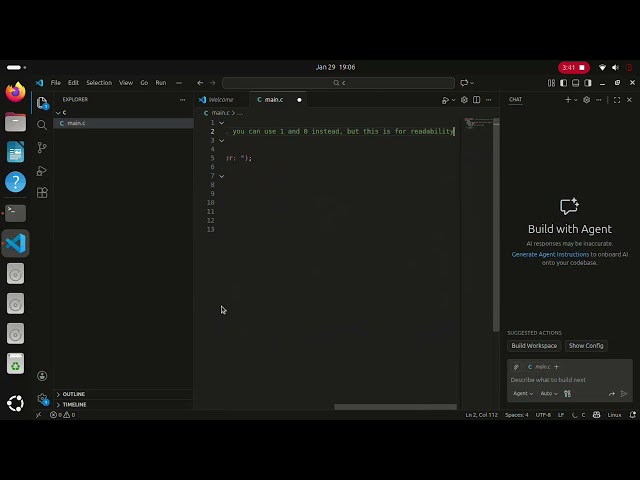Open the Copilot chat menu in the title bar
This screenshot has width=640, height=480.
(467, 83)
